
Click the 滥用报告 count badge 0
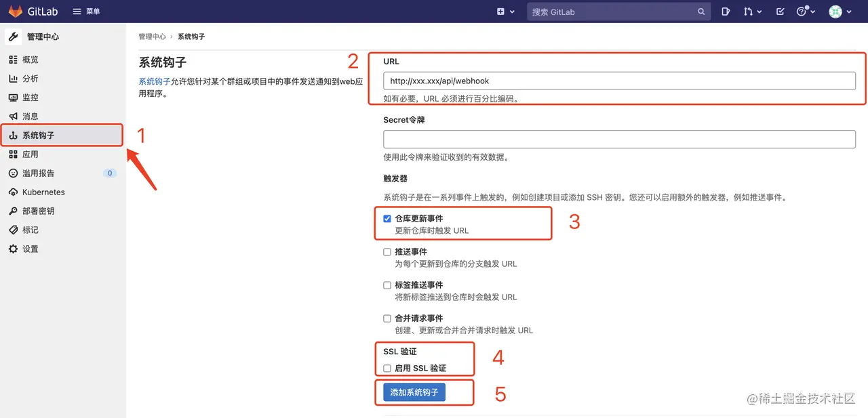click(x=110, y=173)
